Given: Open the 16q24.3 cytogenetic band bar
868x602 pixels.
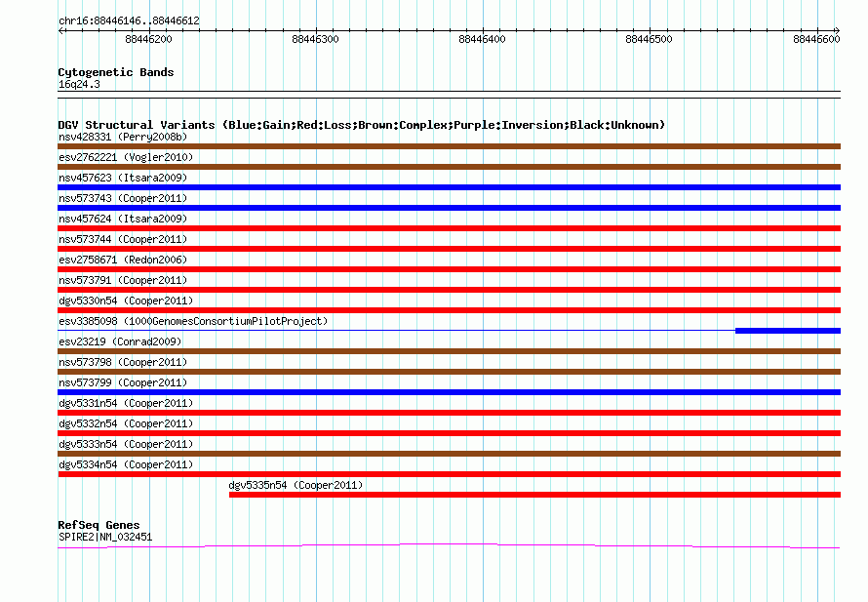Looking at the screenshot, I should [449, 95].
